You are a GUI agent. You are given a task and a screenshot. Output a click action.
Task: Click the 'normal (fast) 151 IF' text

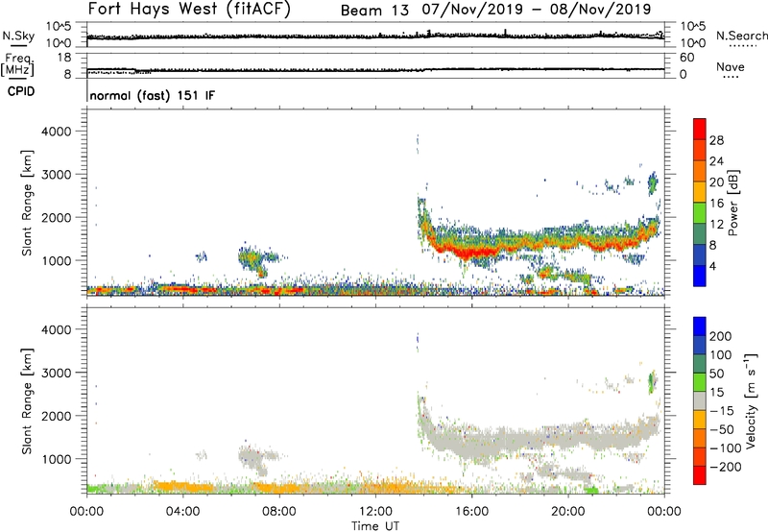153,95
